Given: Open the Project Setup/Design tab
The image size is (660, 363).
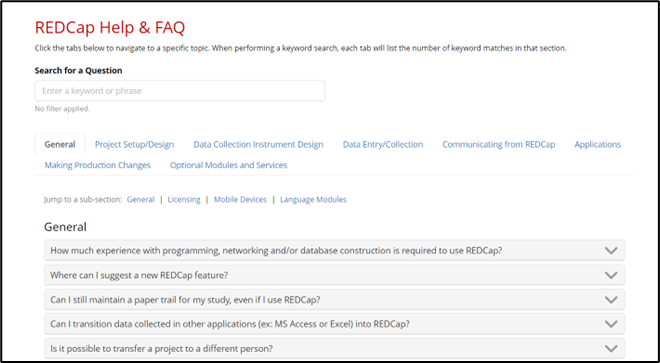Looking at the screenshot, I should [134, 144].
